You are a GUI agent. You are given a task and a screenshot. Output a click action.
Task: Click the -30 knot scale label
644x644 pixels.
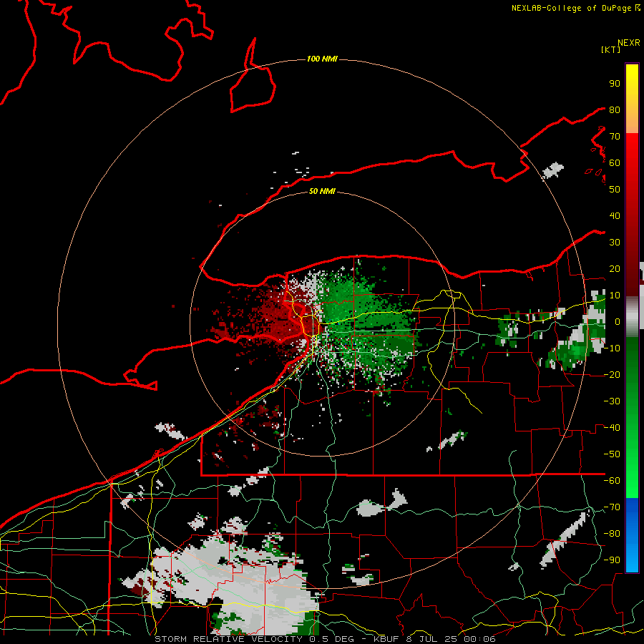[x=612, y=401]
